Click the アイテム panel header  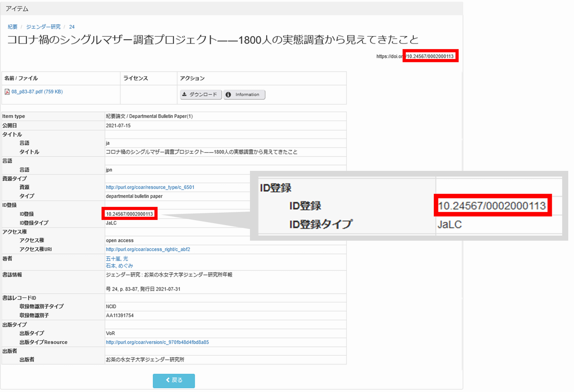coord(17,8)
